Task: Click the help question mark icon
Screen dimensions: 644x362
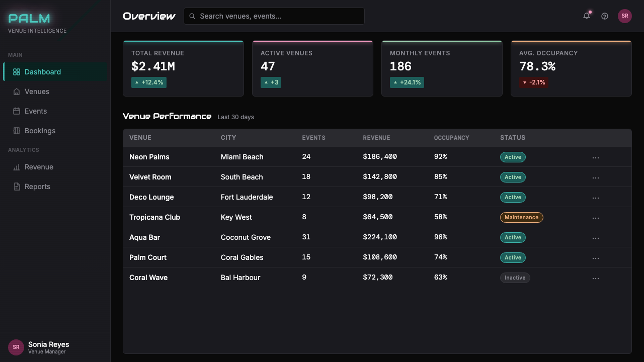Action: click(605, 16)
